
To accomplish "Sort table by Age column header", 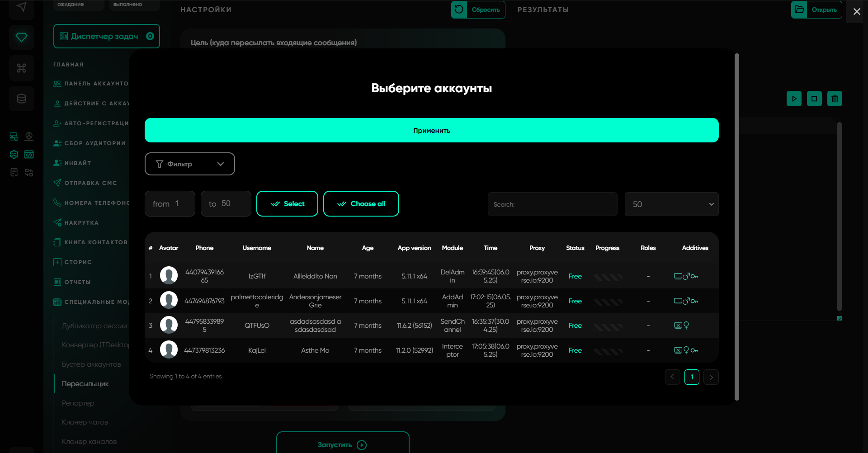I will (x=368, y=248).
